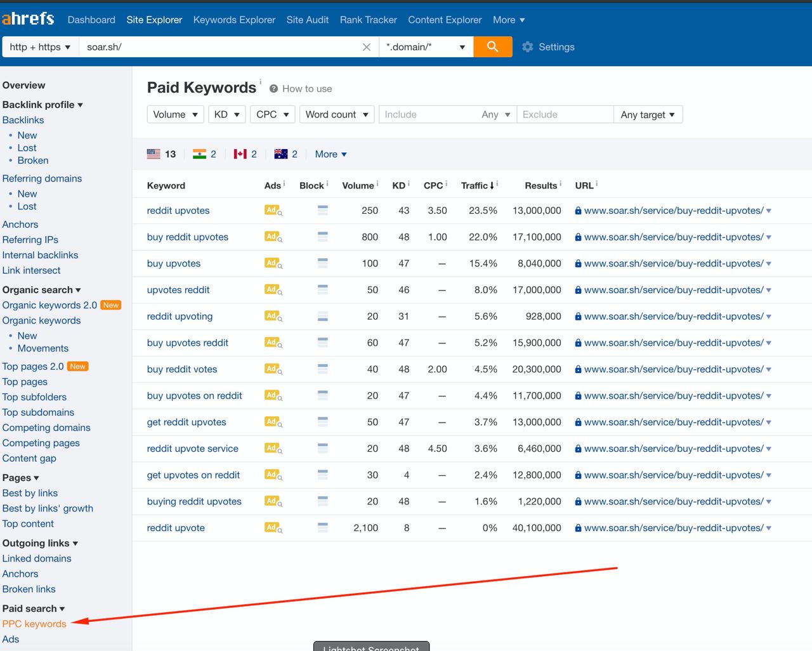
Task: Open block icon for 'reddit upvote service' row
Action: coord(322,448)
